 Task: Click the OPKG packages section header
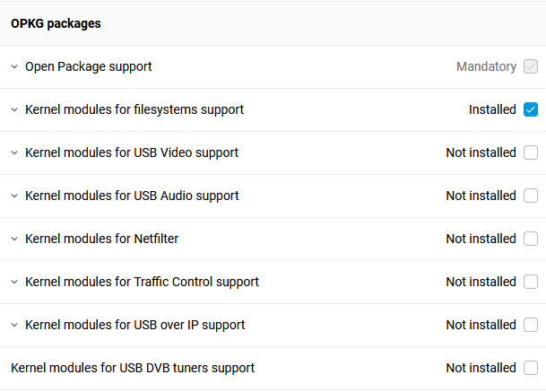click(56, 23)
